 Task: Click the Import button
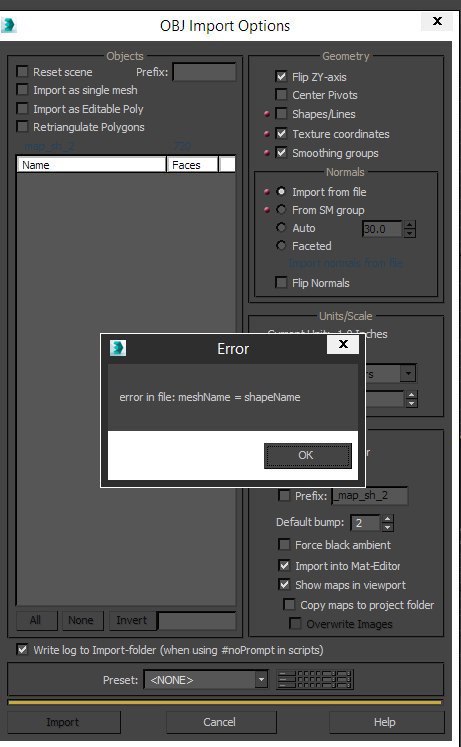point(64,722)
